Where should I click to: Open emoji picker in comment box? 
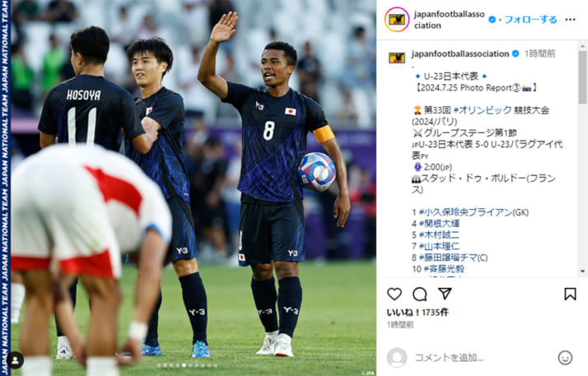565,358
